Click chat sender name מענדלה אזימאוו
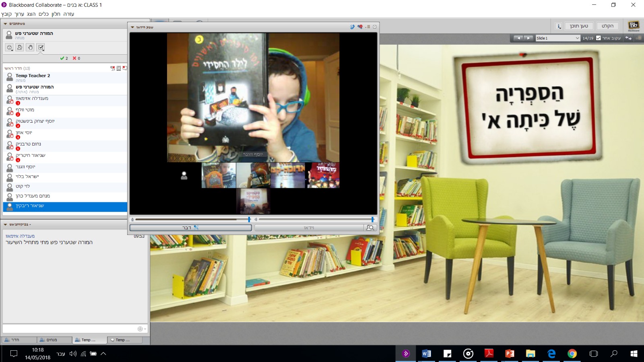The height and width of the screenshot is (362, 644). 20,236
